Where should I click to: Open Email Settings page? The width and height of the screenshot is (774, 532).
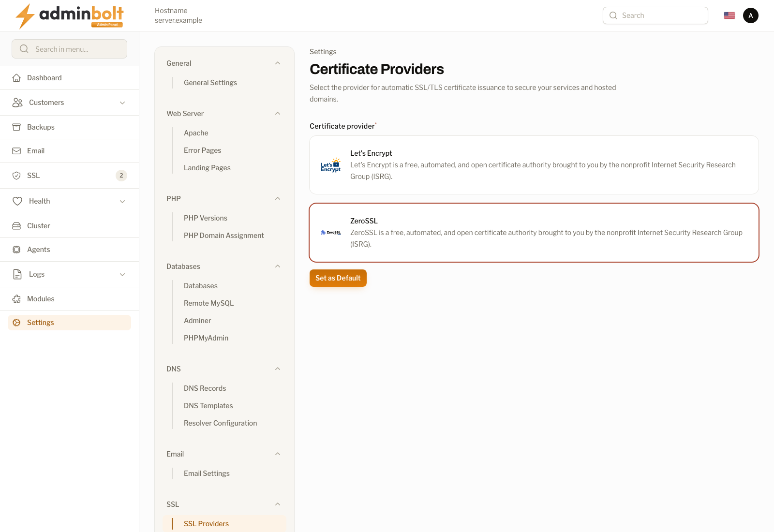coord(207,473)
